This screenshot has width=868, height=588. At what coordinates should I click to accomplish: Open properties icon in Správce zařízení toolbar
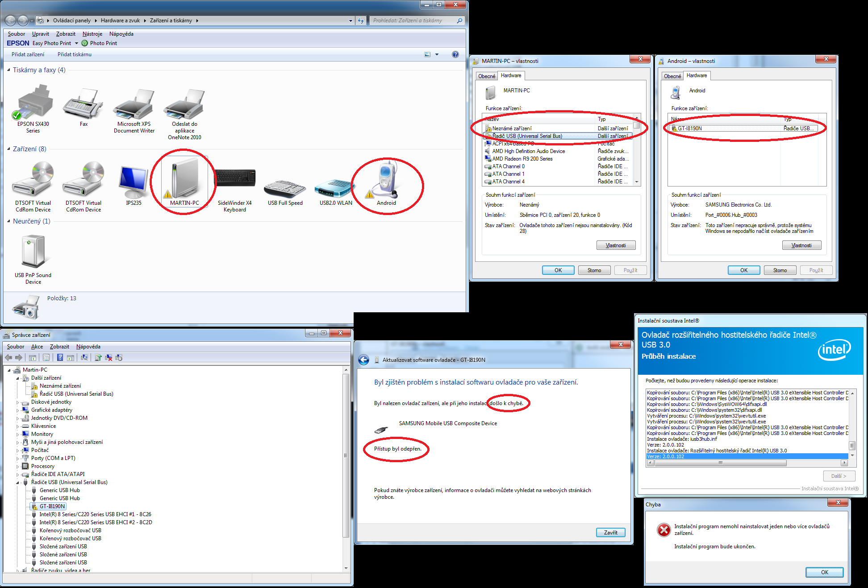pyautogui.click(x=46, y=357)
